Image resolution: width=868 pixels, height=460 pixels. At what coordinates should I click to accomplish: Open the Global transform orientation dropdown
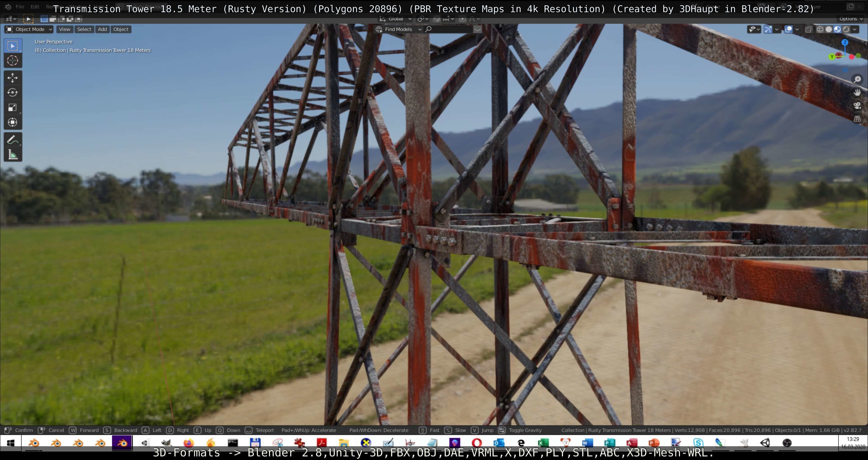pyautogui.click(x=396, y=19)
